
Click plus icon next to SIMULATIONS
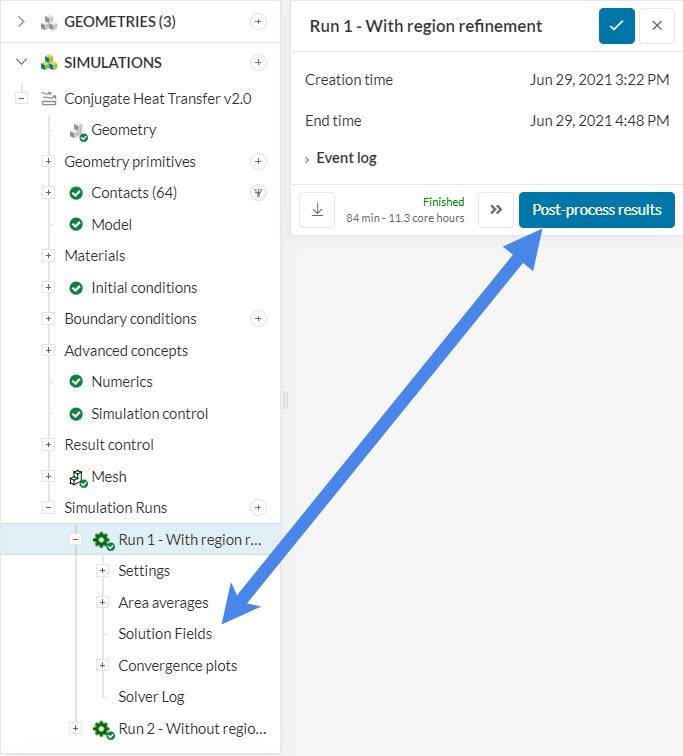pyautogui.click(x=258, y=63)
